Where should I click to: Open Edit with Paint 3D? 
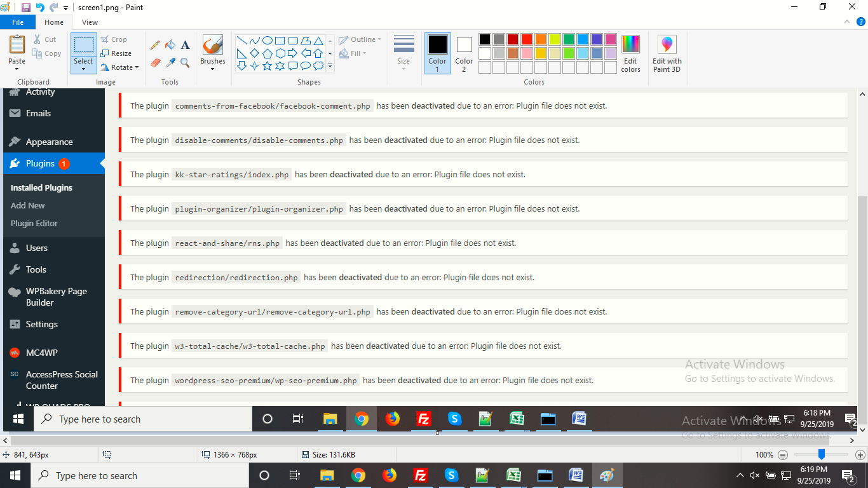coord(667,53)
